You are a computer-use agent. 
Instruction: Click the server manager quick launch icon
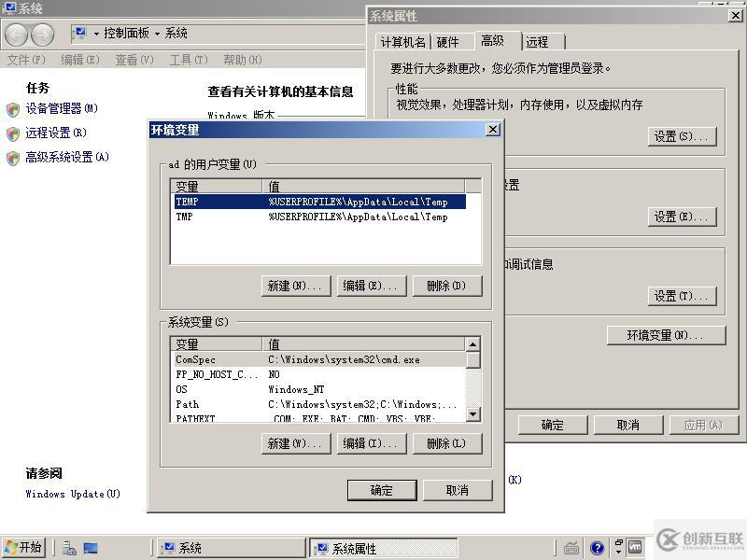69,548
